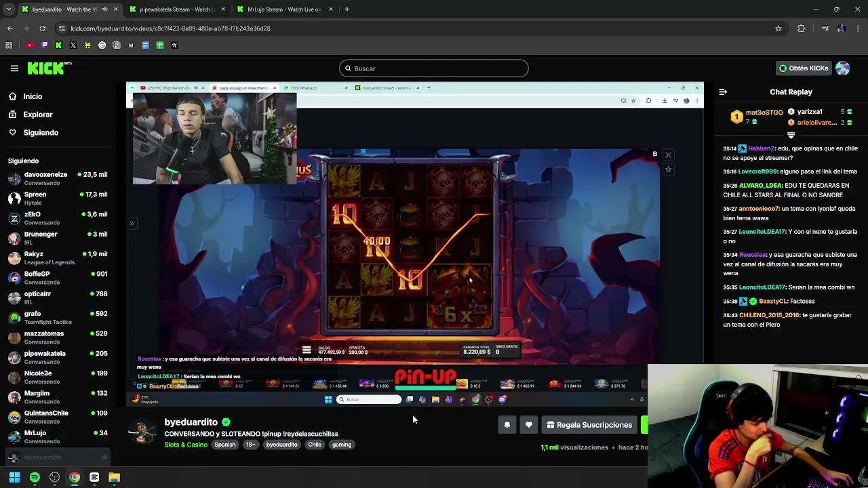Select the byeduardito tag chip
The width and height of the screenshot is (868, 488).
tap(282, 445)
